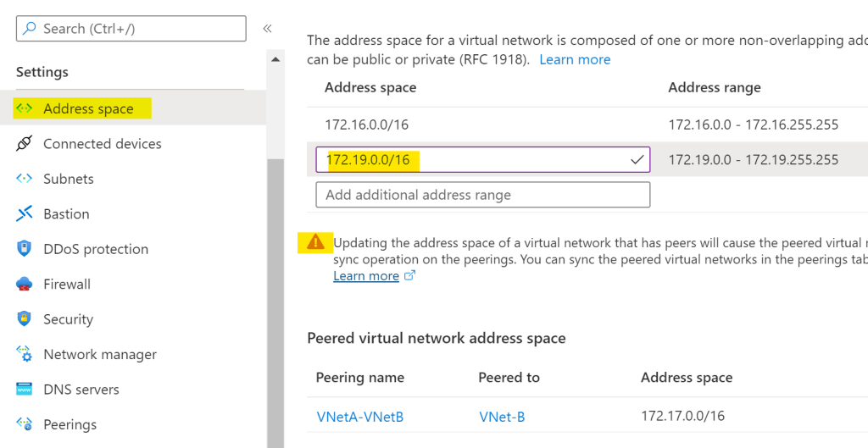This screenshot has height=448, width=868.
Task: Click the Subnets icon
Action: click(25, 179)
